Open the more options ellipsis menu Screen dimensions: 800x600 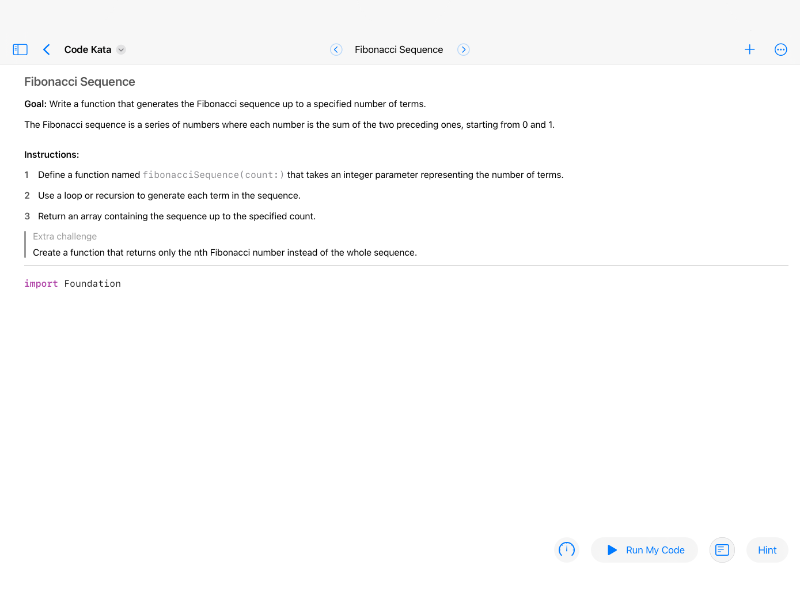pyautogui.click(x=781, y=49)
